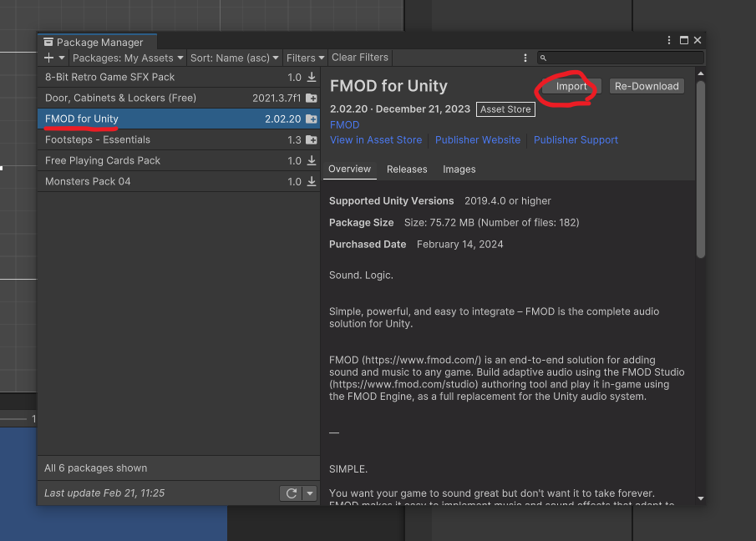Select Footsteps - Essentials package

pos(179,139)
